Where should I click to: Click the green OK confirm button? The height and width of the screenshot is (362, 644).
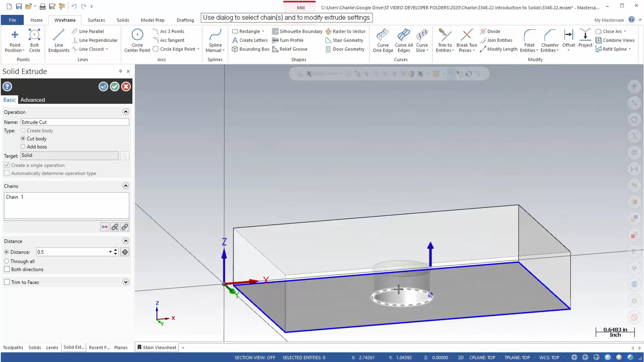tap(115, 86)
